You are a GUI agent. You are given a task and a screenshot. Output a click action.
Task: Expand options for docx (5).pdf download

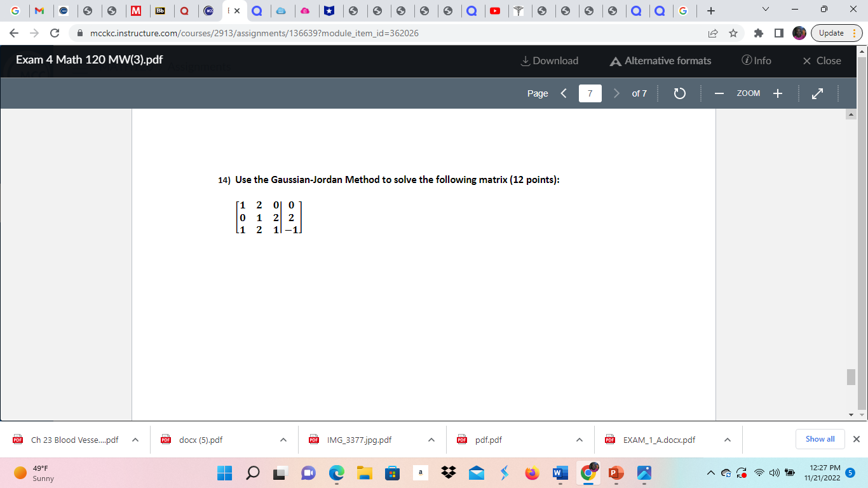283,440
